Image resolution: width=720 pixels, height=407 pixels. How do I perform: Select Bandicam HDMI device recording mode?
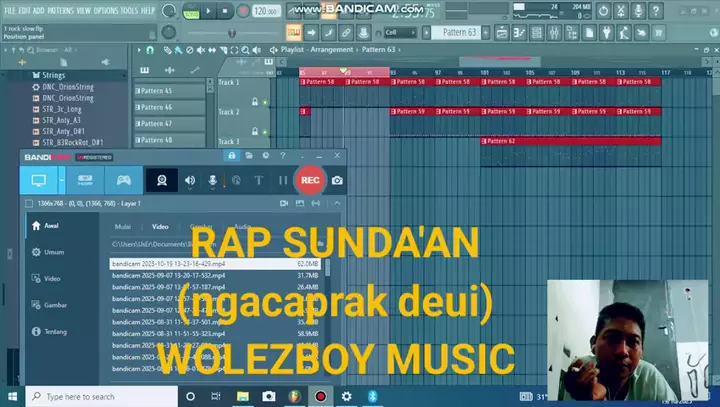coord(85,180)
